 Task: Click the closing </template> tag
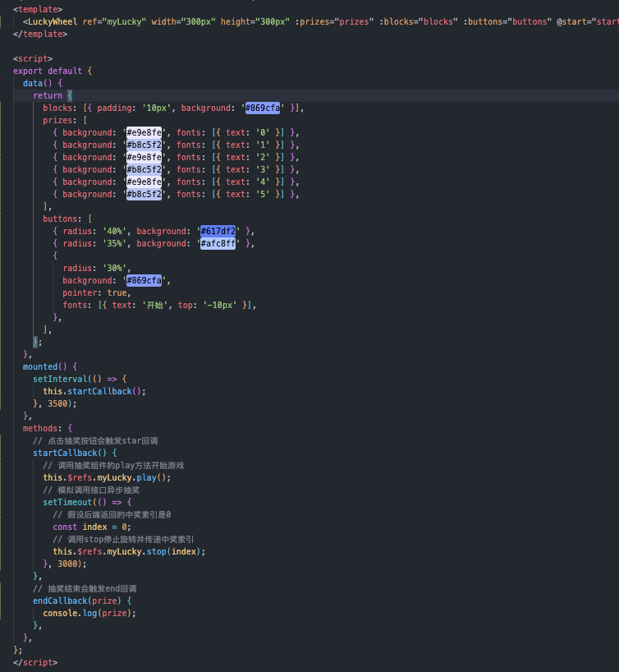click(40, 34)
